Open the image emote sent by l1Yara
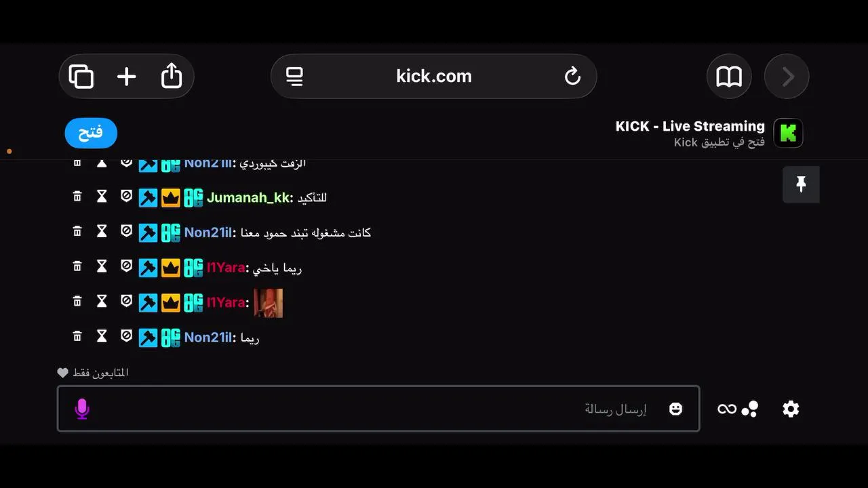 click(269, 303)
